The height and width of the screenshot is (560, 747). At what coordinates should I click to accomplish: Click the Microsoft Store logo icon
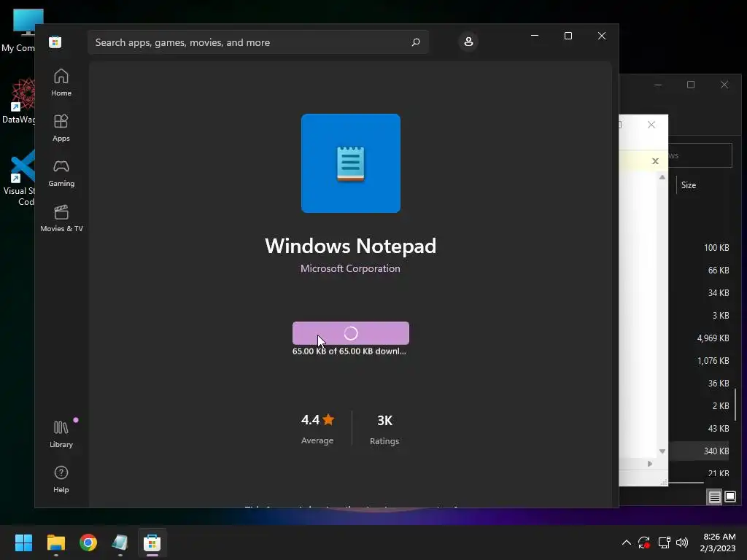55,42
